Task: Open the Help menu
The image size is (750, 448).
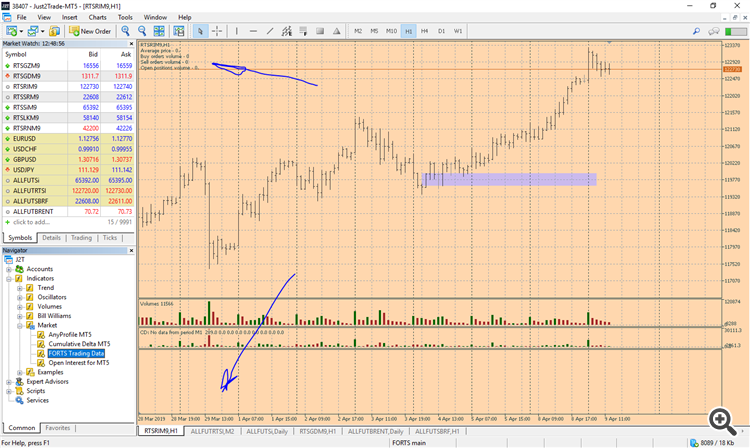Action: tap(185, 17)
